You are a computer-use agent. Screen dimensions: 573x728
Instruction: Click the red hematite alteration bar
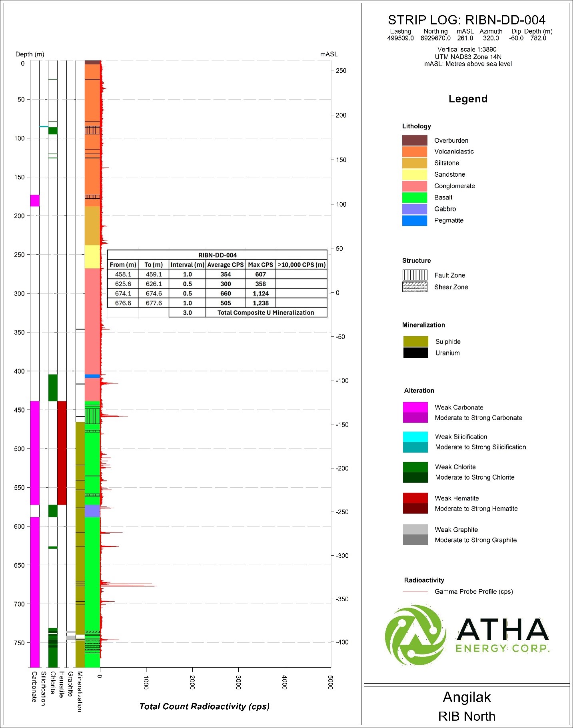(x=62, y=453)
